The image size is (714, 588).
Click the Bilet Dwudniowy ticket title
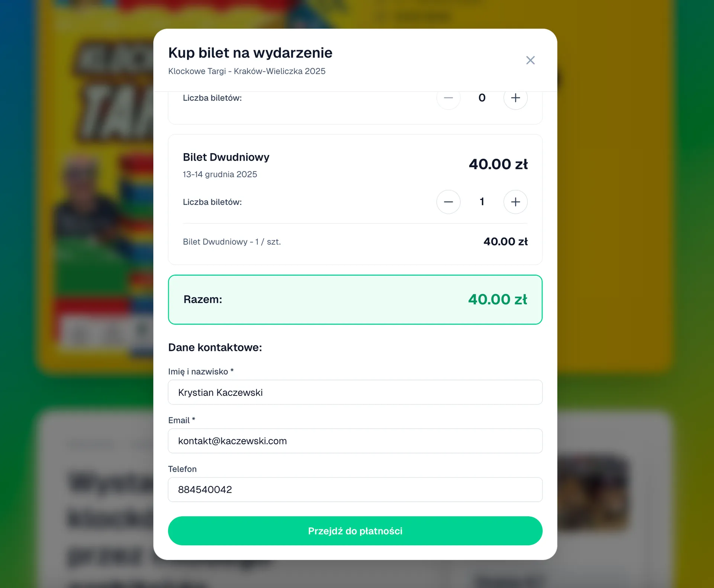(x=226, y=157)
